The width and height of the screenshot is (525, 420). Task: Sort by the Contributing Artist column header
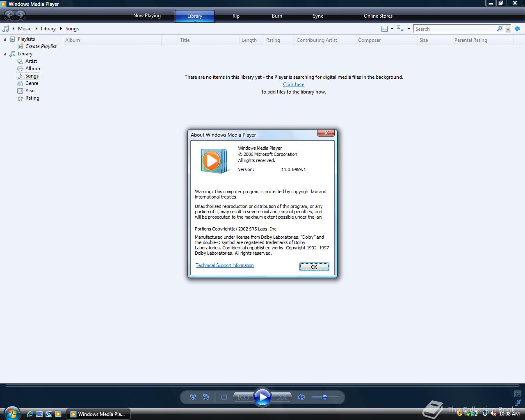click(x=325, y=40)
